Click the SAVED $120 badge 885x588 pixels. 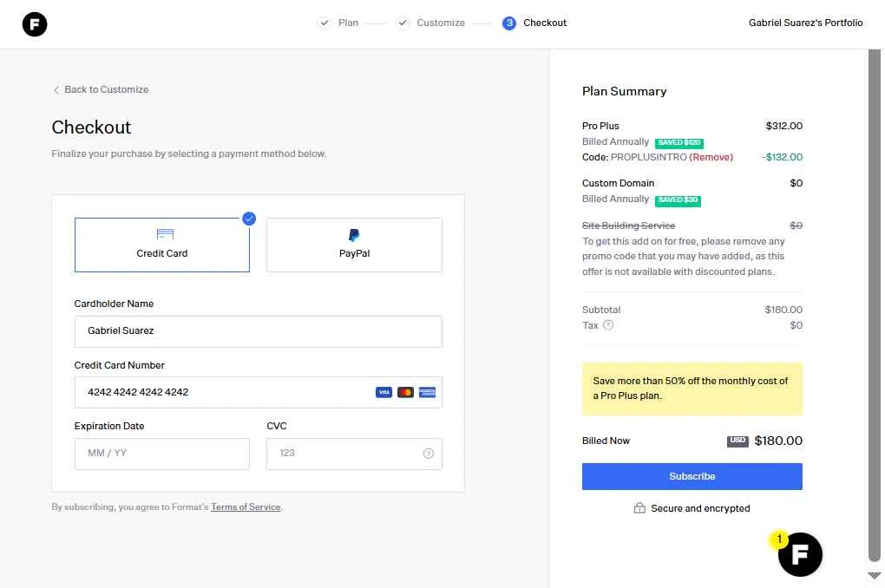pyautogui.click(x=679, y=143)
